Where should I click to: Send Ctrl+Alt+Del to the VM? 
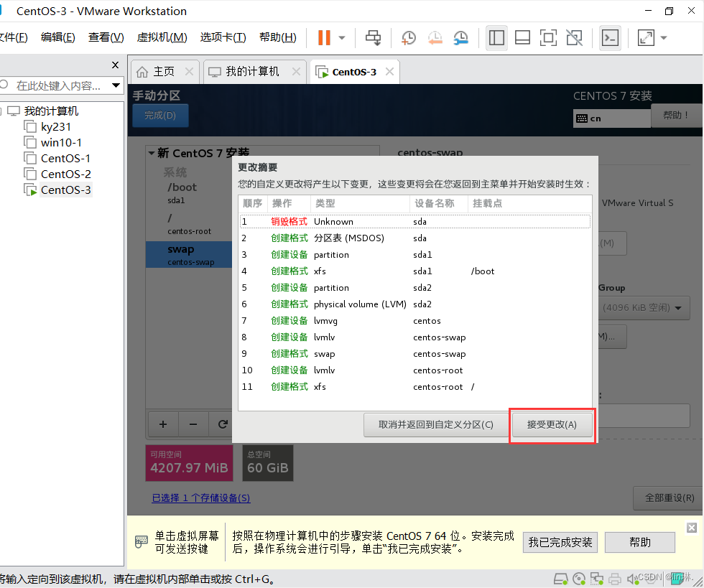click(x=373, y=38)
